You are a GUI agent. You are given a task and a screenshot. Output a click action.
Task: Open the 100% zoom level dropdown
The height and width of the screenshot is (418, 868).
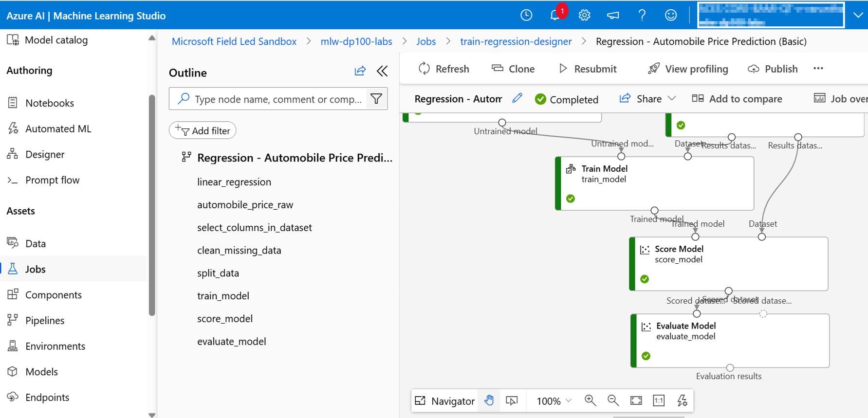(554, 401)
